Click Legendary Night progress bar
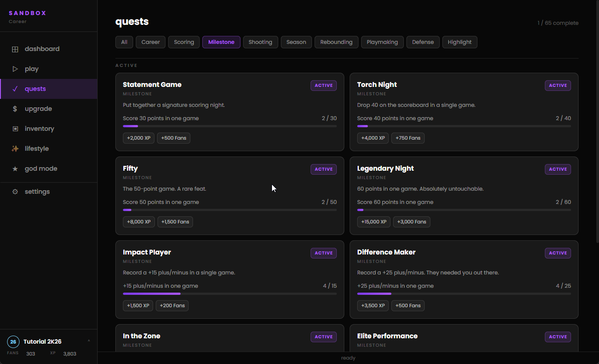This screenshot has height=364, width=599. click(x=464, y=210)
